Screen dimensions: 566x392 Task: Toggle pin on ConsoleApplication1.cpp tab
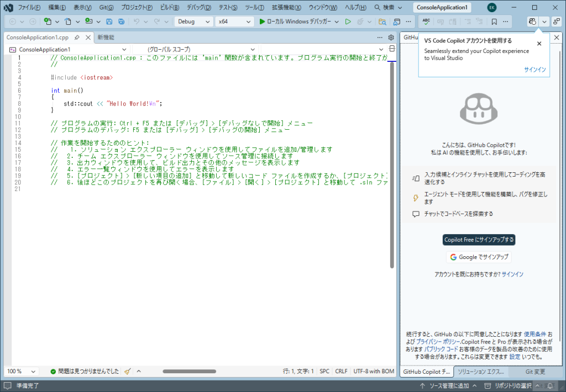[x=77, y=38]
